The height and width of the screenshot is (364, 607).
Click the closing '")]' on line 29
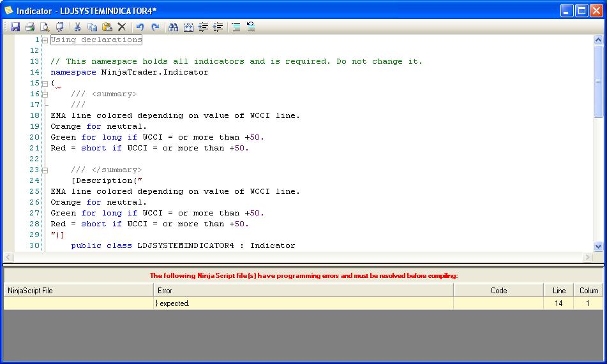pyautogui.click(x=57, y=235)
